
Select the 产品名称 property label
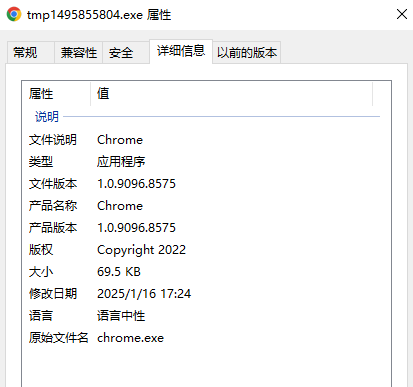pos(53,206)
